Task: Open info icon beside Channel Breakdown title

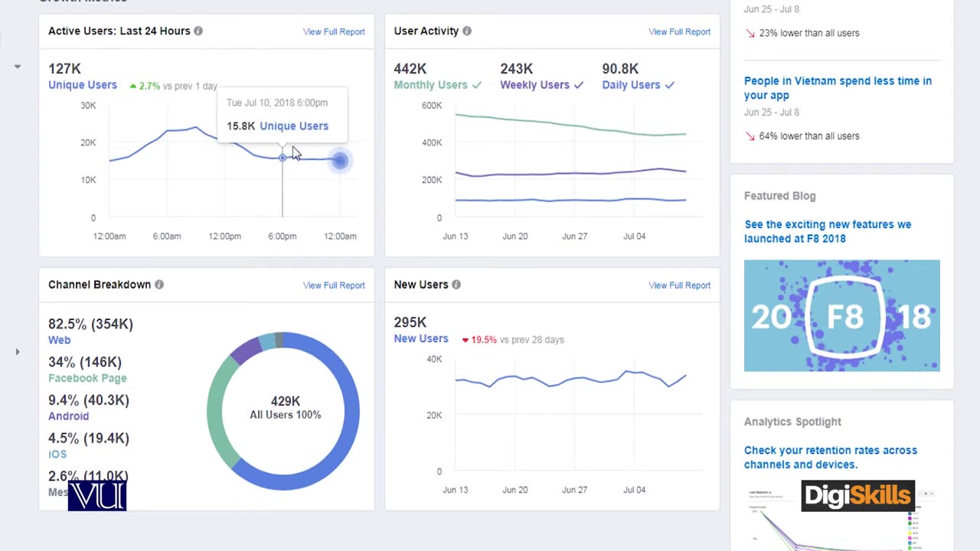Action: coord(159,285)
